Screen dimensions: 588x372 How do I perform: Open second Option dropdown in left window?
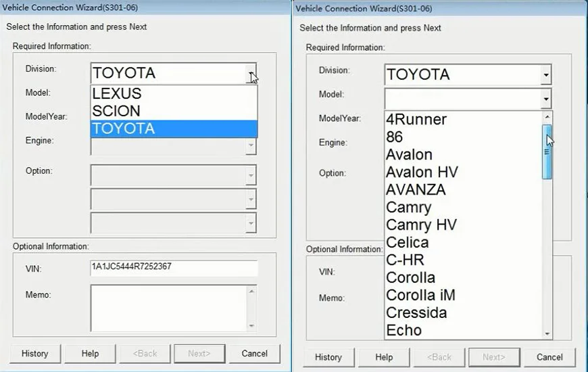click(251, 199)
